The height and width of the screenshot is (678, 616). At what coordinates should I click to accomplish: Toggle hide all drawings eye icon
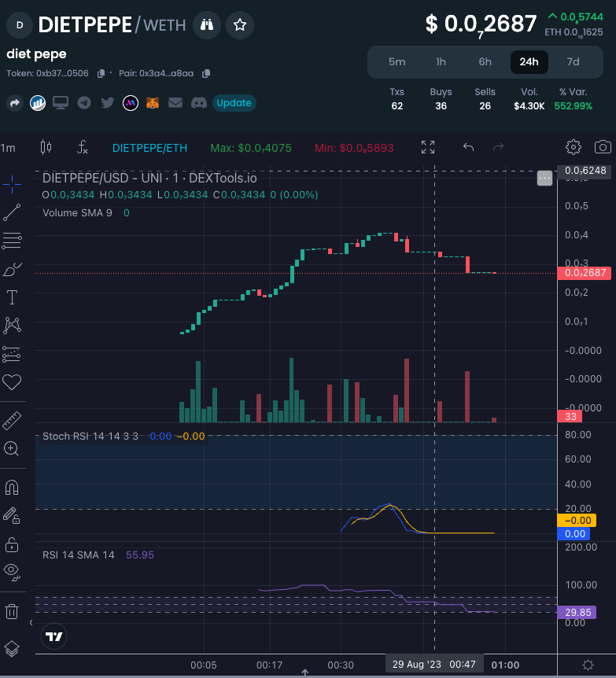pos(12,573)
